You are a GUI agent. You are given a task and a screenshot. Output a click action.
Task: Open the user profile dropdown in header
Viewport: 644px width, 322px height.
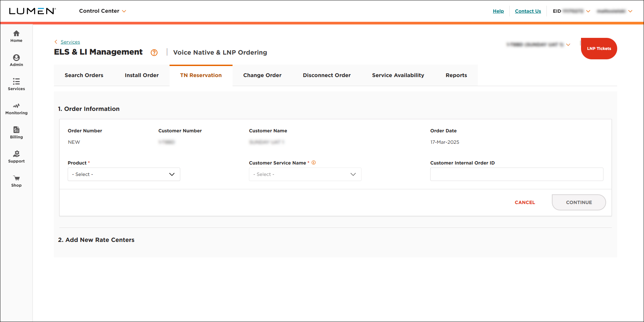614,11
